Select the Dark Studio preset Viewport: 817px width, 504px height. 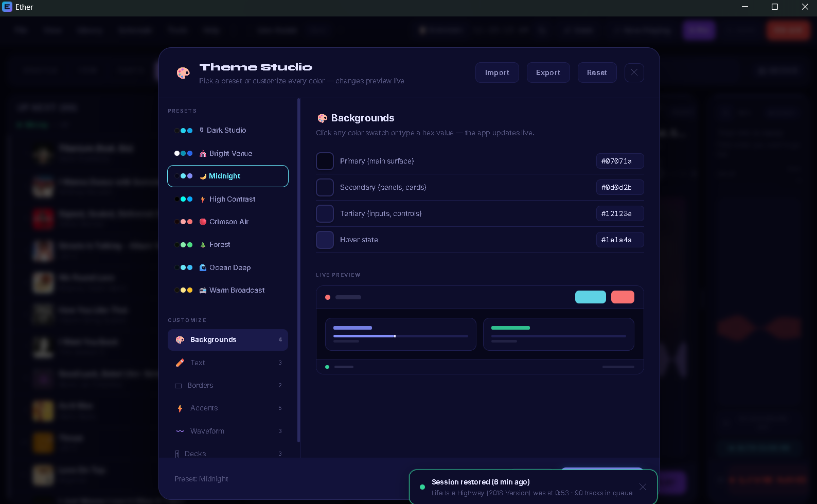pos(228,131)
